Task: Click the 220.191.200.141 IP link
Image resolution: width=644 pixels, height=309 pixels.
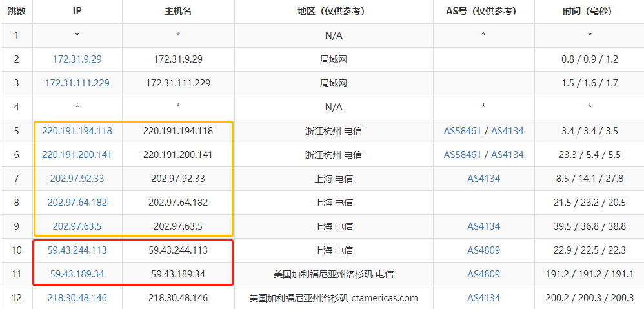Action: coord(77,155)
